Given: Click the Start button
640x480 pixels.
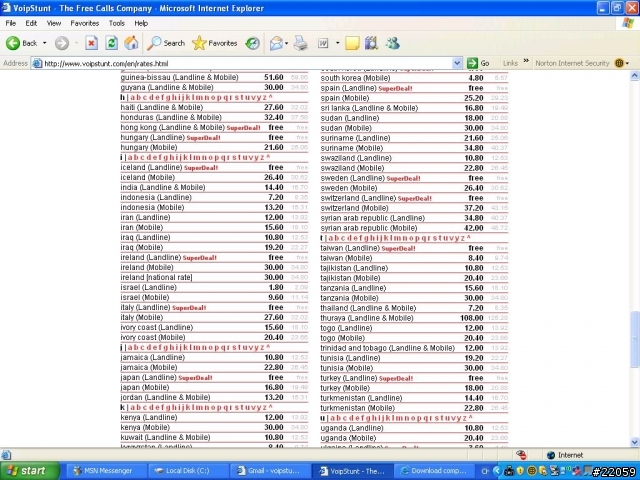Looking at the screenshot, I should 29,471.
